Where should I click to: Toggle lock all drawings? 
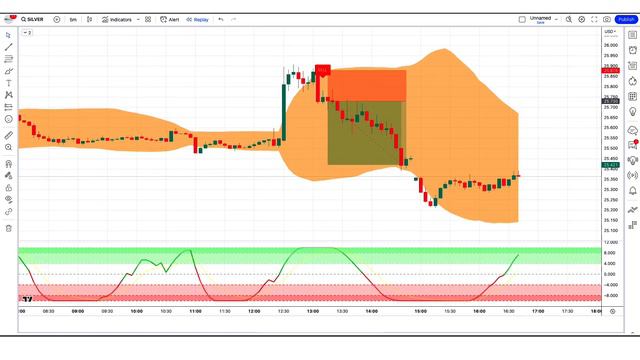(x=9, y=188)
